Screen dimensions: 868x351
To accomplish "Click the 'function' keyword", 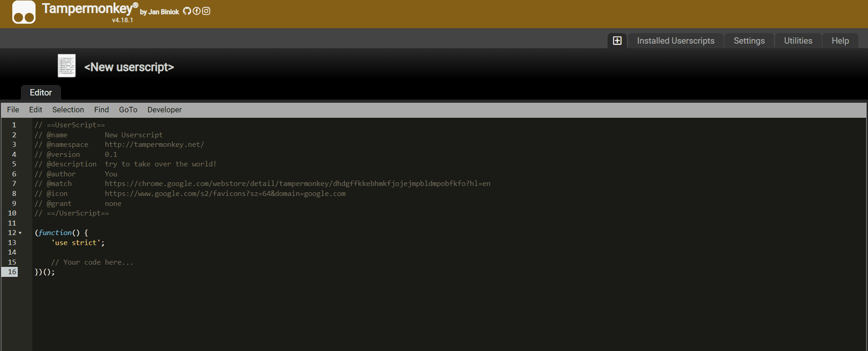I will click(x=55, y=233).
